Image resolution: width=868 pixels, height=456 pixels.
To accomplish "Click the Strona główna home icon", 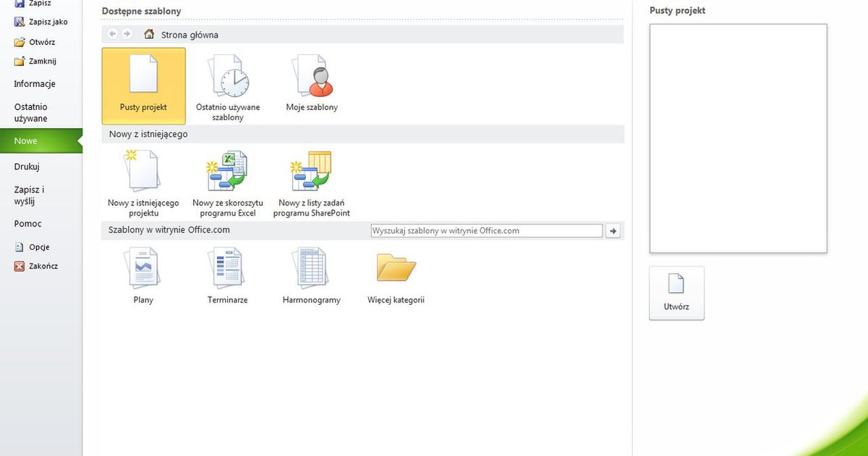I will click(x=149, y=33).
